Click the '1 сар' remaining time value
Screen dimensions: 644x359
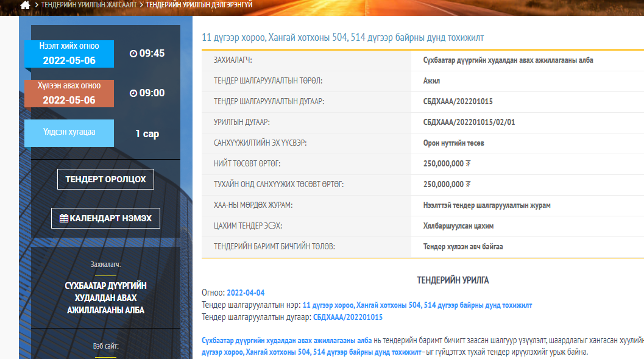[x=147, y=133]
